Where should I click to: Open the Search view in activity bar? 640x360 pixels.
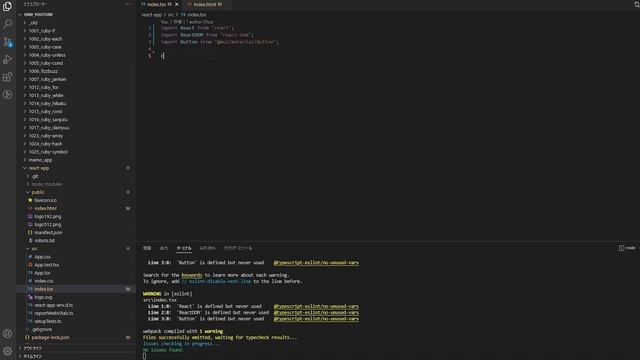[x=7, y=24]
